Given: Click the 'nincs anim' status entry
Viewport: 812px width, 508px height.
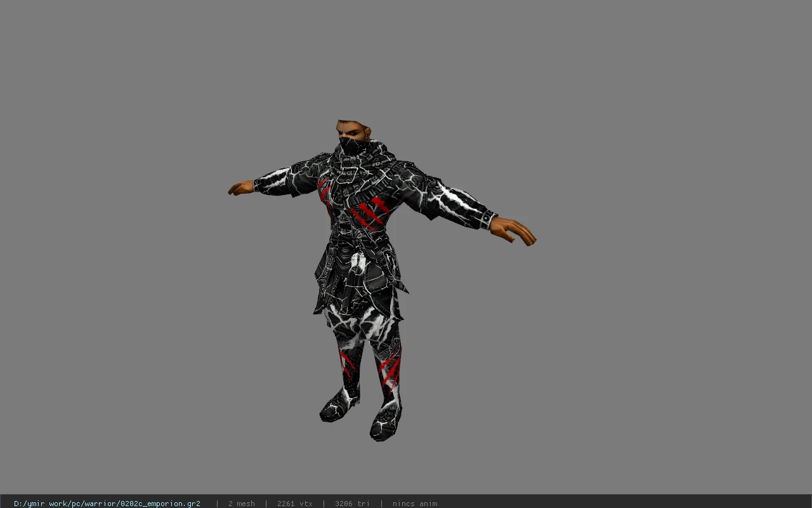Looking at the screenshot, I should (415, 504).
